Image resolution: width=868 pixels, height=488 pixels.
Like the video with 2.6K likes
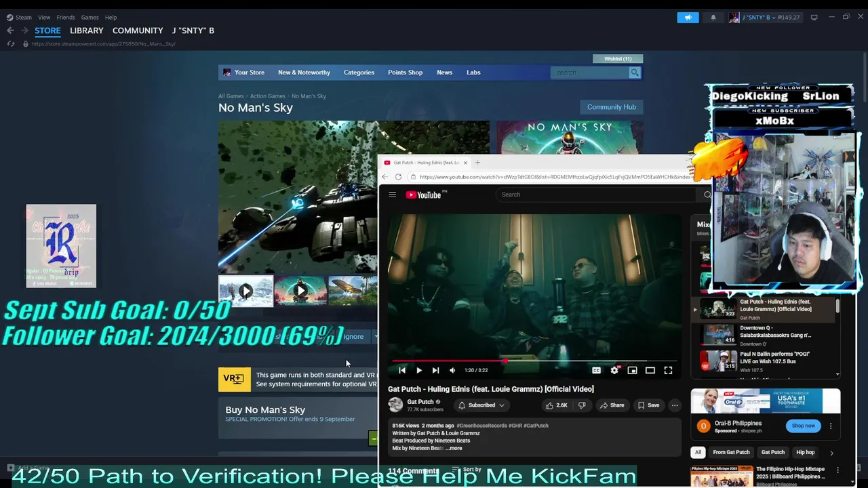point(556,405)
